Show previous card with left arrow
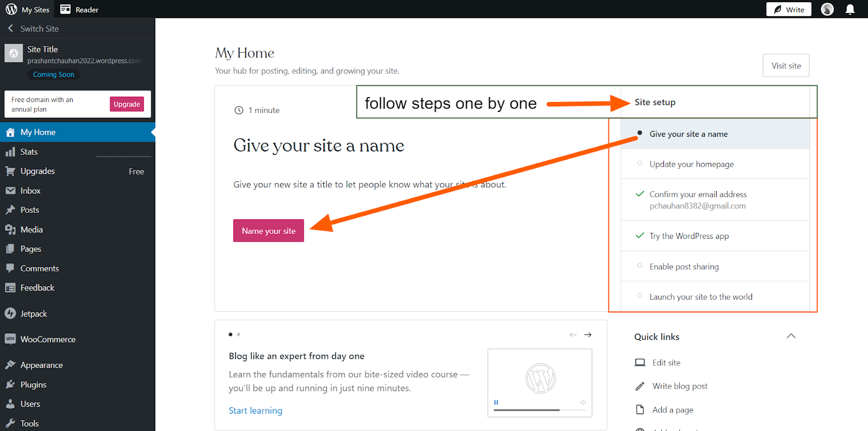This screenshot has height=431, width=868. point(573,335)
